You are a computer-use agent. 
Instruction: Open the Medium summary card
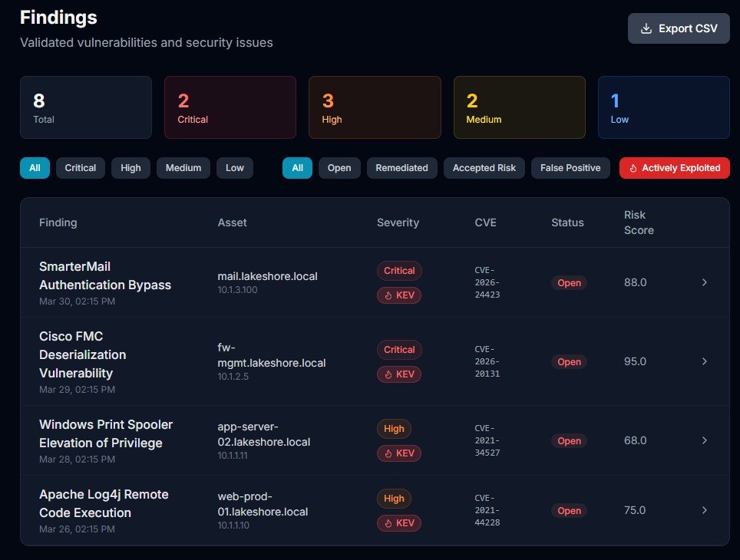[x=519, y=107]
